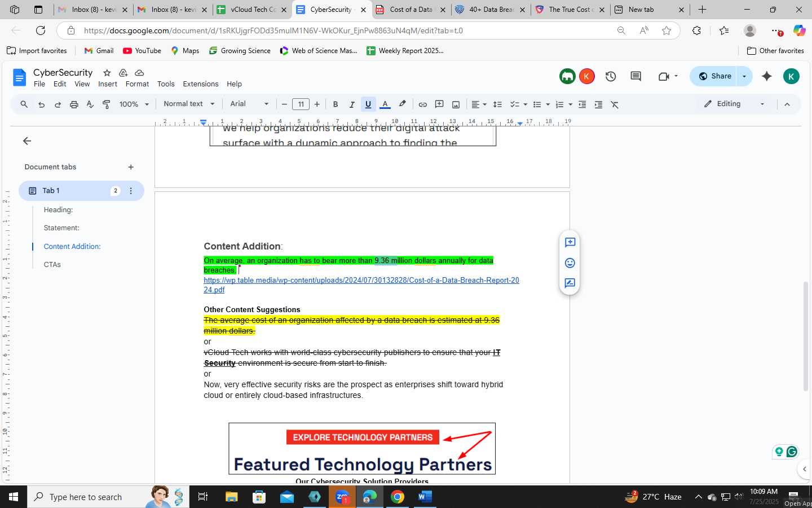Collapse the toolbar with chevron up
The height and width of the screenshot is (508, 812).
coord(787,104)
